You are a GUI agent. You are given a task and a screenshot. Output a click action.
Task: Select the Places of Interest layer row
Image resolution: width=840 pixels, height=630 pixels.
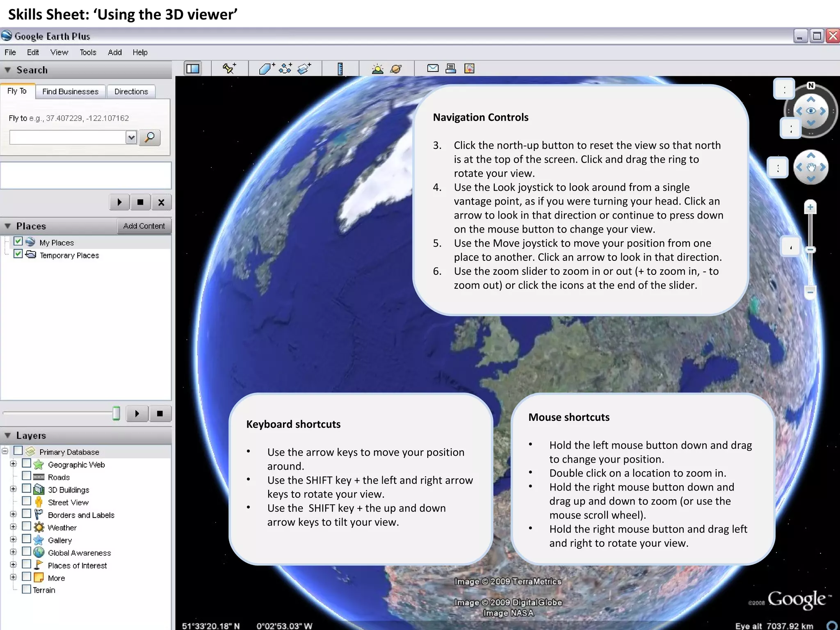click(77, 565)
